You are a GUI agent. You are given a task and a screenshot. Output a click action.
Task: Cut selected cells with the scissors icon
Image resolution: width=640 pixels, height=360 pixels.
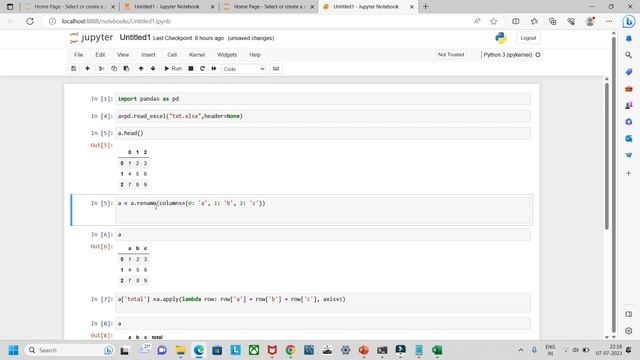(x=101, y=69)
